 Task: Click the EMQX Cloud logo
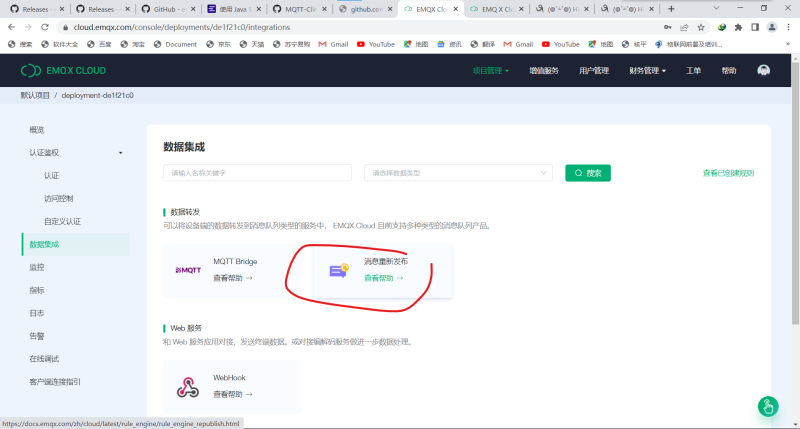pyautogui.click(x=63, y=70)
